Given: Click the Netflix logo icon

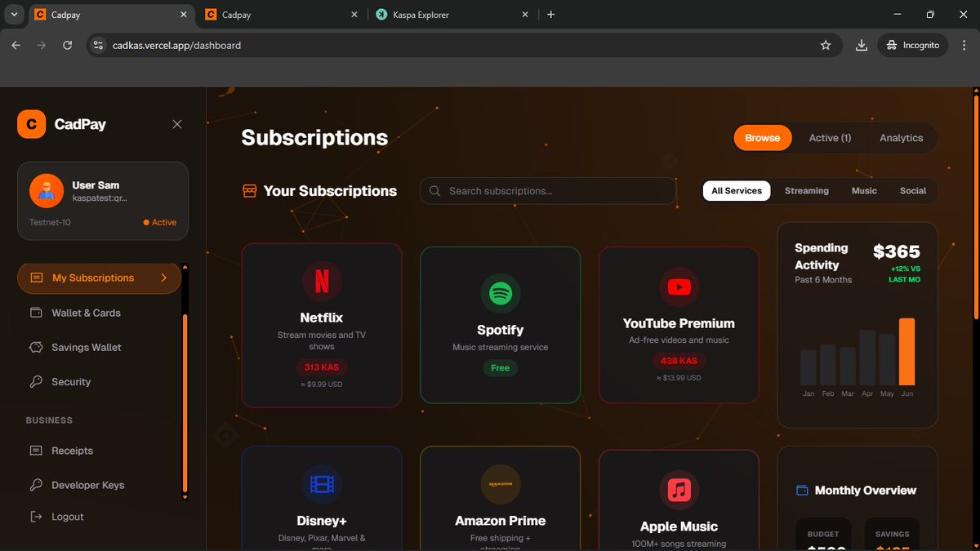Looking at the screenshot, I should pyautogui.click(x=322, y=282).
